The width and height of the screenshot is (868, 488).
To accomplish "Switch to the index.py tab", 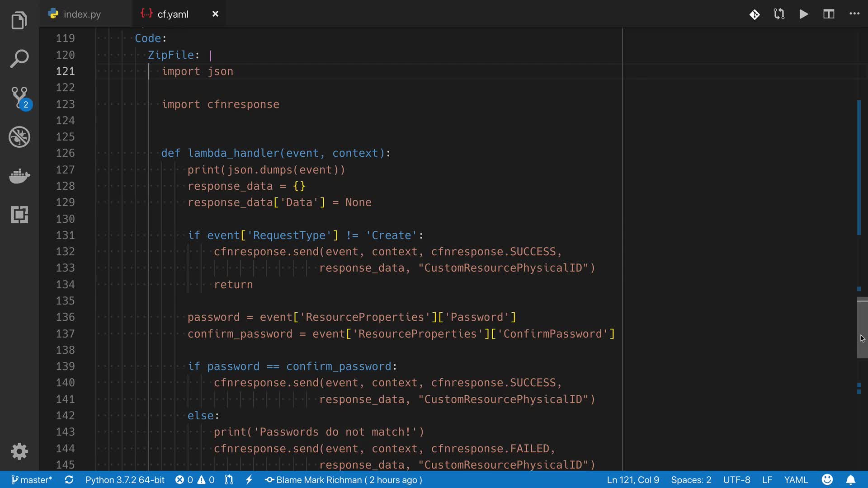I will point(82,14).
